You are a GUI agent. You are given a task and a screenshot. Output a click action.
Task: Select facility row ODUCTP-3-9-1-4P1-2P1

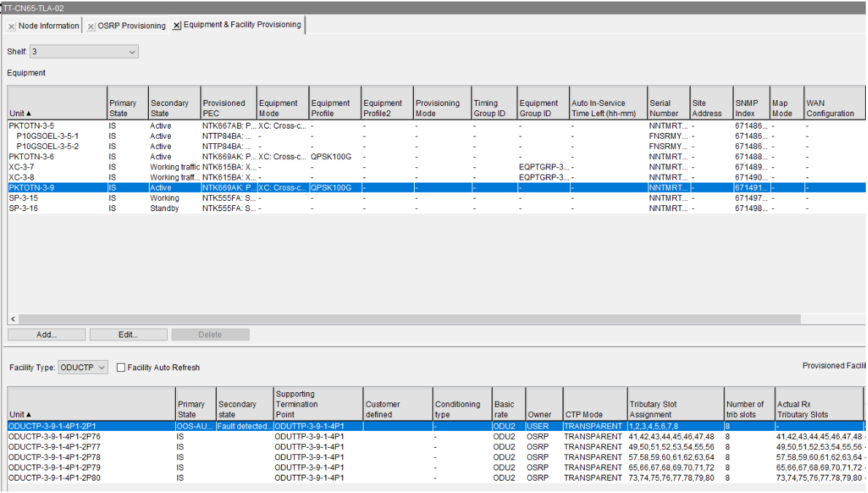click(437, 427)
